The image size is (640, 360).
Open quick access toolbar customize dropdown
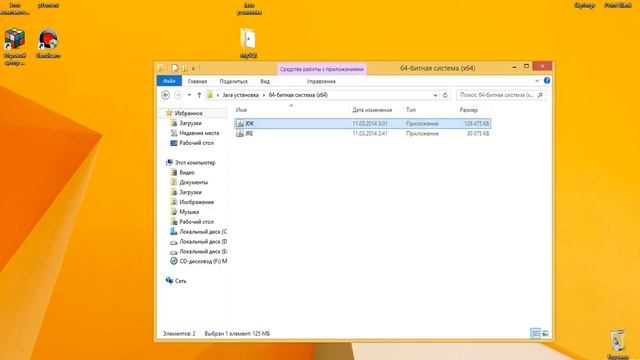193,68
